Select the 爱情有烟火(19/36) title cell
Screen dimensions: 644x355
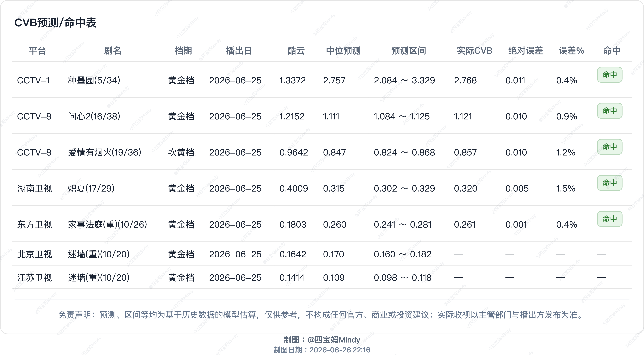(104, 152)
